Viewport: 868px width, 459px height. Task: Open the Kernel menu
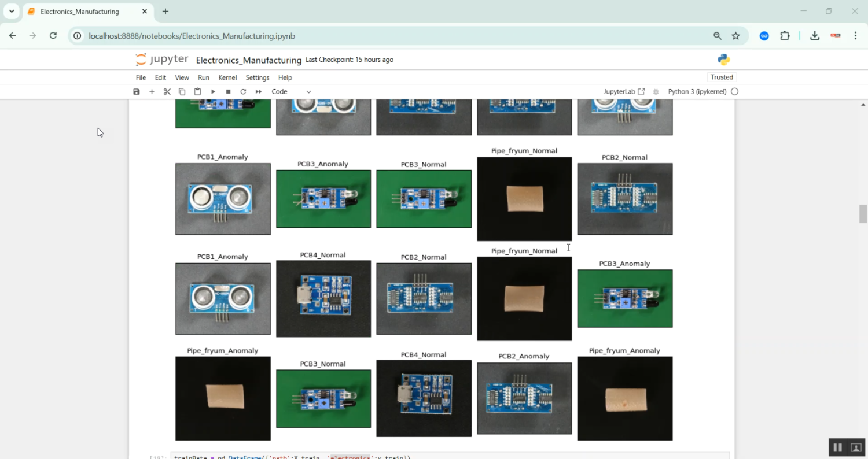(x=227, y=77)
